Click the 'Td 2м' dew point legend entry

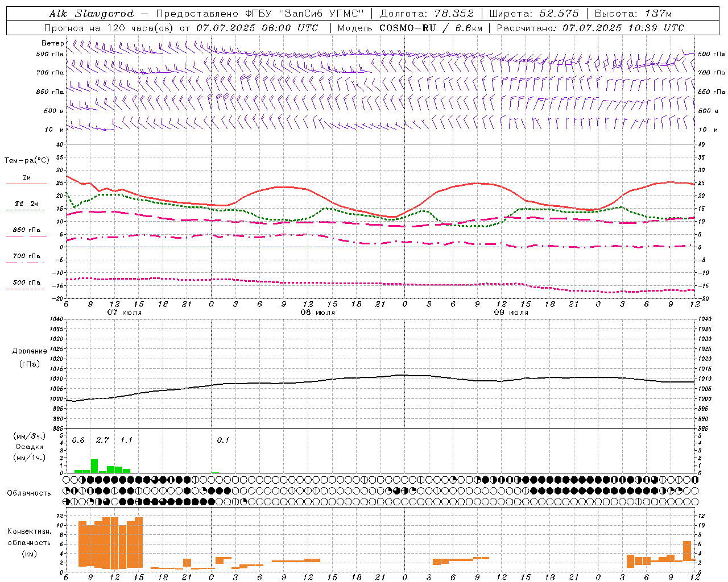[27, 203]
